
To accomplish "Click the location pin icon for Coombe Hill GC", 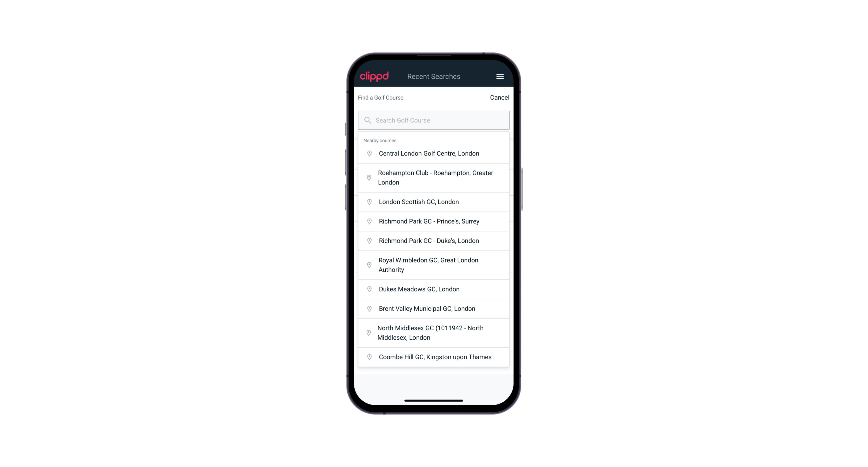I will click(x=368, y=357).
